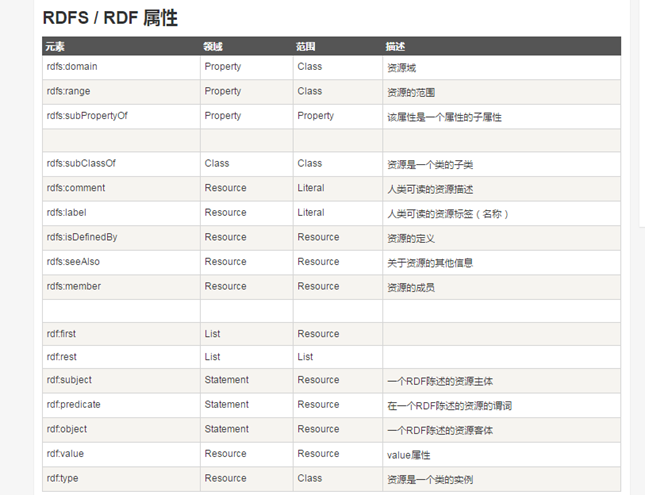Click Statement domain in rdf:subject row

tap(227, 380)
